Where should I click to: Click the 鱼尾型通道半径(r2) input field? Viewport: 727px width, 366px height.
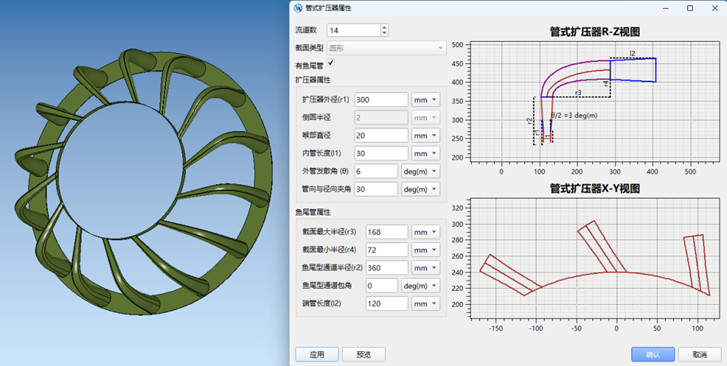pyautogui.click(x=387, y=268)
